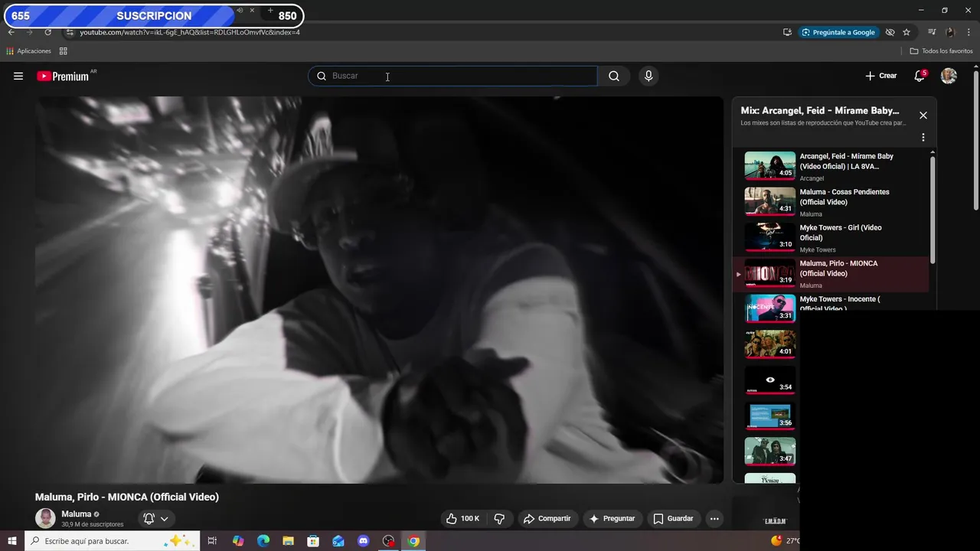
Task: Click the Mix playlist title header
Action: 820,111
